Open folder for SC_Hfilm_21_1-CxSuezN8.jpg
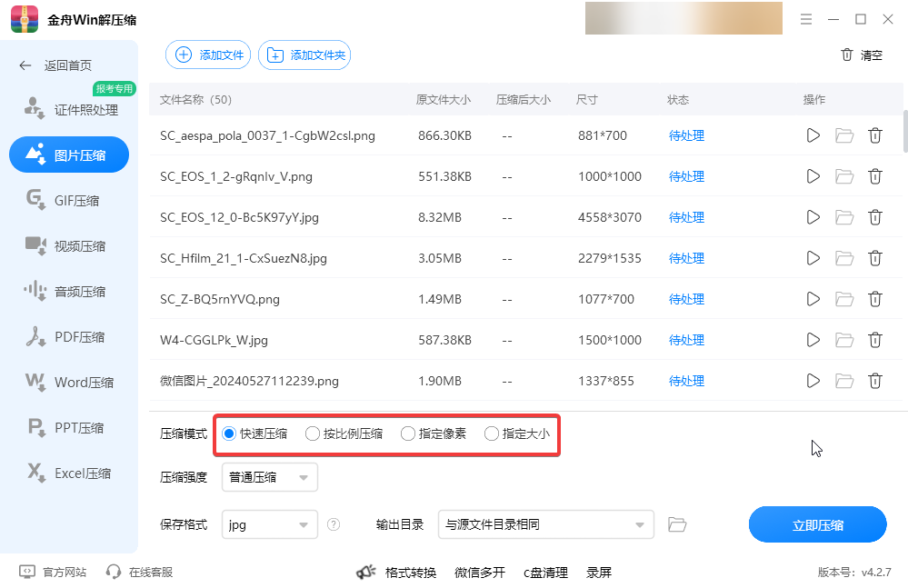Screen dimensions: 908x588 pos(844,258)
